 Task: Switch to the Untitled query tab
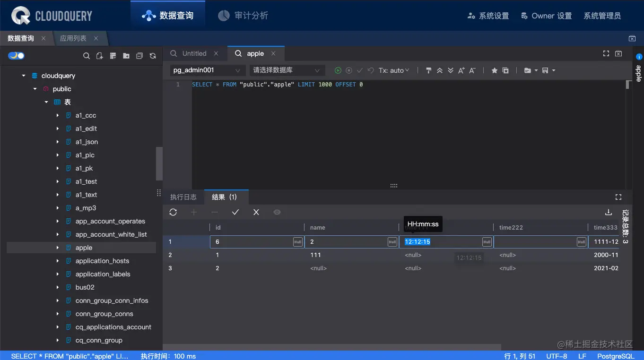click(194, 53)
